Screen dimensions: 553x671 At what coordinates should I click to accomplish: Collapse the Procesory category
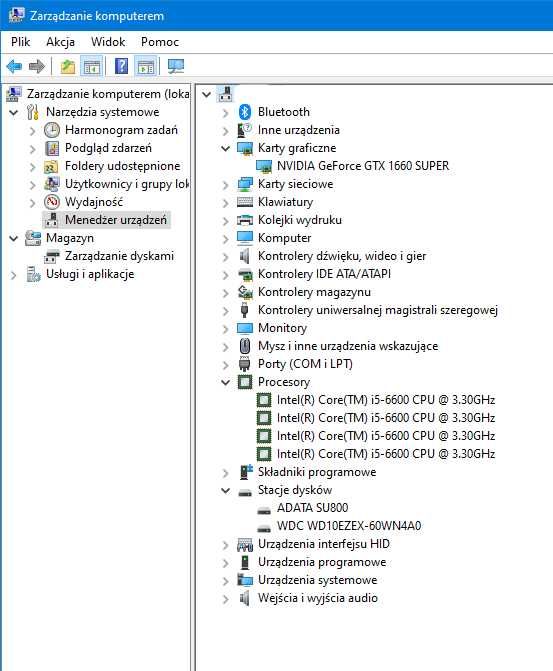[x=225, y=382]
